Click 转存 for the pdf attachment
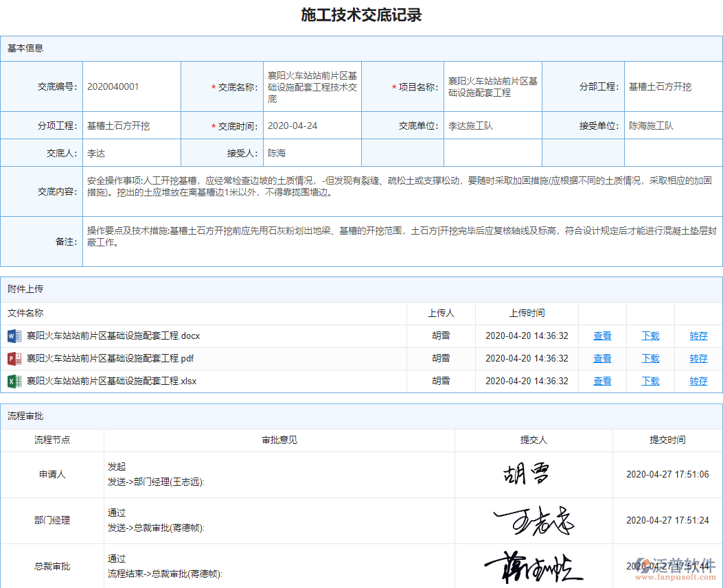The height and width of the screenshot is (588, 723). click(x=697, y=358)
